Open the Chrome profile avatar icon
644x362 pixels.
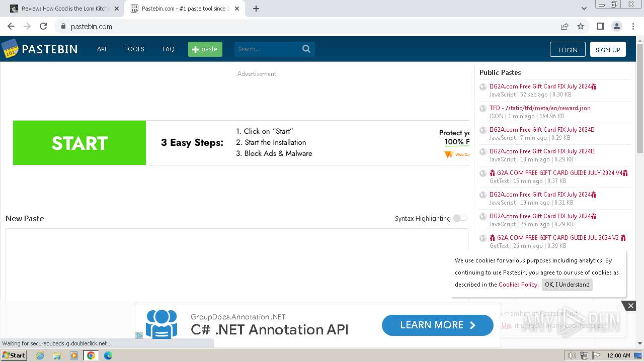tap(616, 26)
